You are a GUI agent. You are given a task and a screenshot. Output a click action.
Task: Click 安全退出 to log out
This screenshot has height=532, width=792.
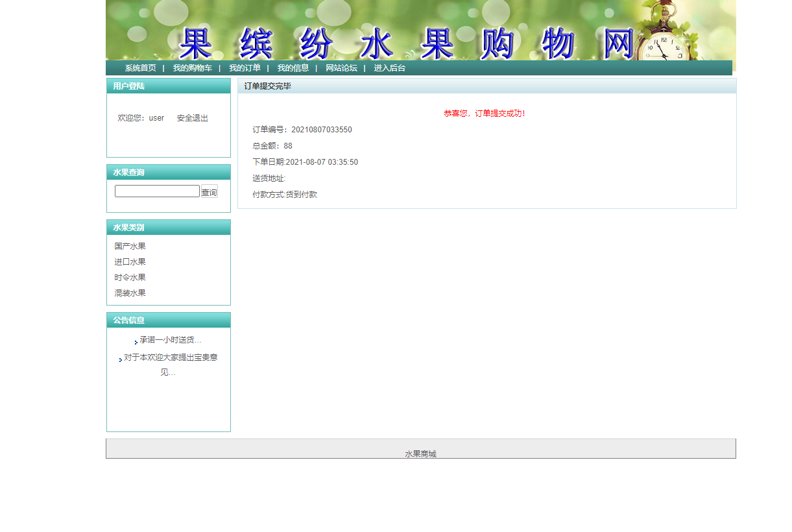pyautogui.click(x=191, y=117)
